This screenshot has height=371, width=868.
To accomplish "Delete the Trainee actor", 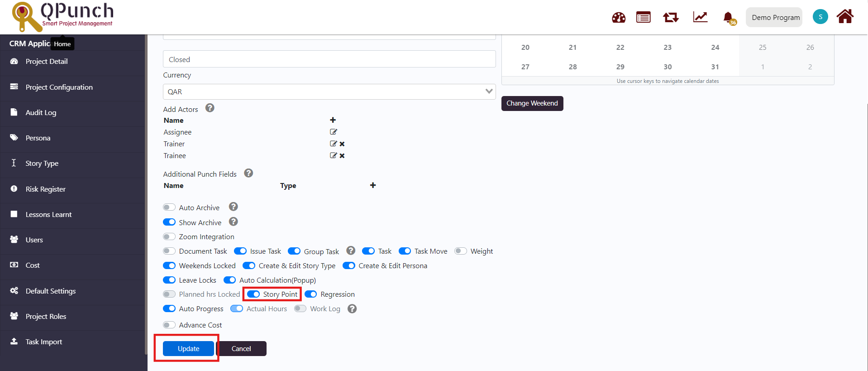I will click(x=342, y=156).
